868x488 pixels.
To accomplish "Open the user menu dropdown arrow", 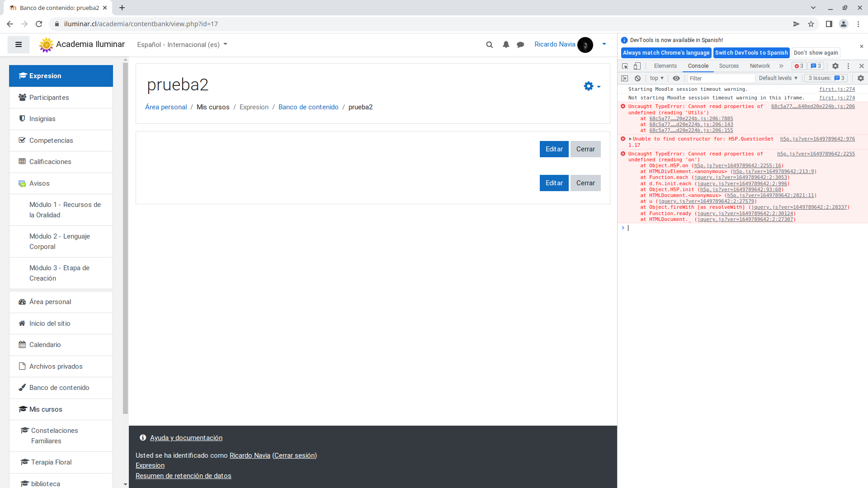I will click(x=604, y=44).
